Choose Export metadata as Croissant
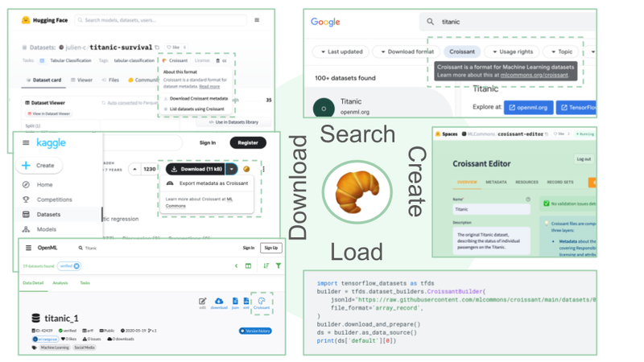644x362 pixels. (207, 183)
